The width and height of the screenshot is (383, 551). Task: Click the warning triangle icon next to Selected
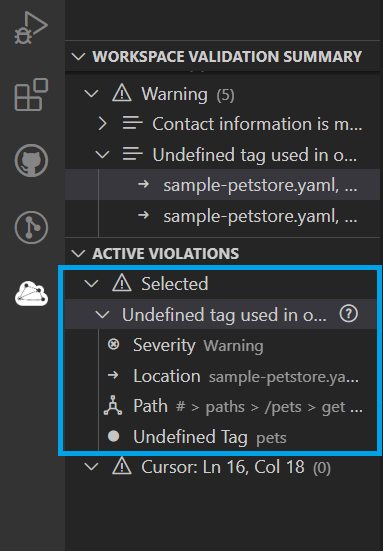pos(122,283)
